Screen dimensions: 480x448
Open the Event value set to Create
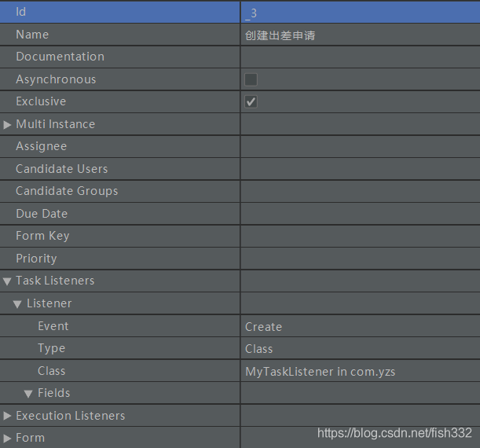(360, 326)
